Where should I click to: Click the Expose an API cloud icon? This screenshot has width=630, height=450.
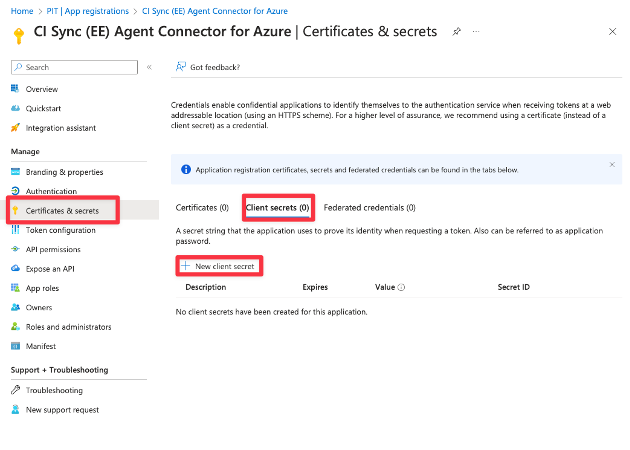click(15, 268)
